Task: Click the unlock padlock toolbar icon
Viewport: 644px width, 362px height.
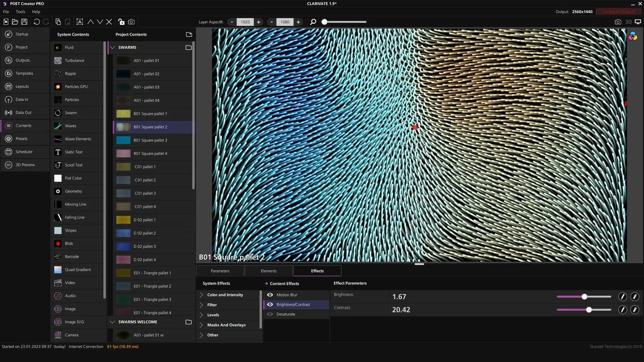Action: (x=121, y=22)
